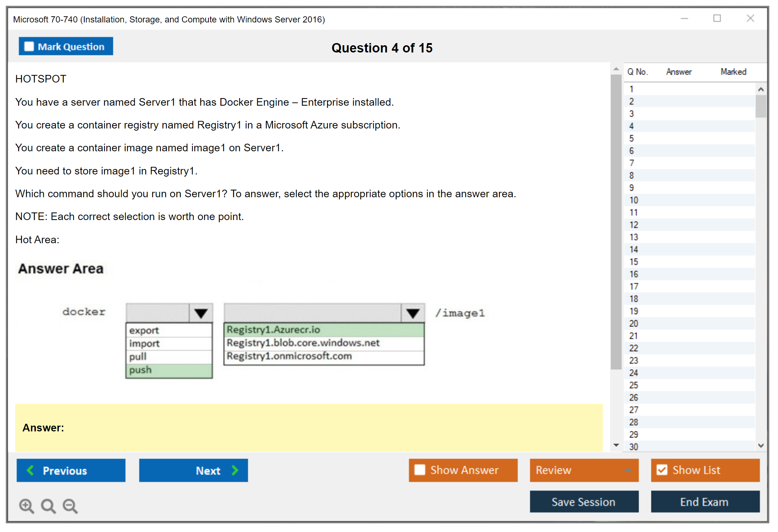Enable the Show Answer checkbox
The height and width of the screenshot is (532, 778).
[x=420, y=470]
